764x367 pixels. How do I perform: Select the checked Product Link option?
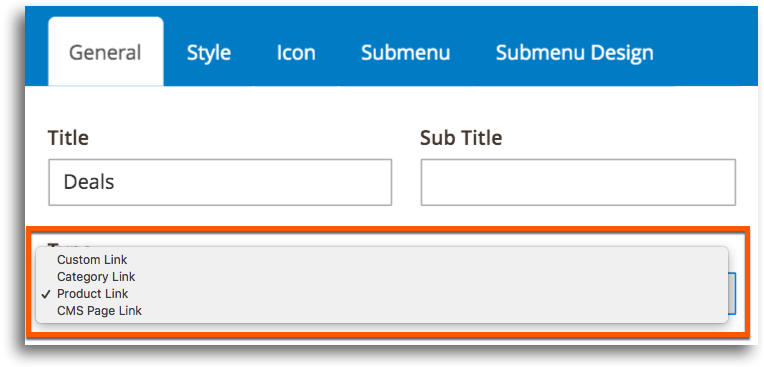click(x=93, y=294)
